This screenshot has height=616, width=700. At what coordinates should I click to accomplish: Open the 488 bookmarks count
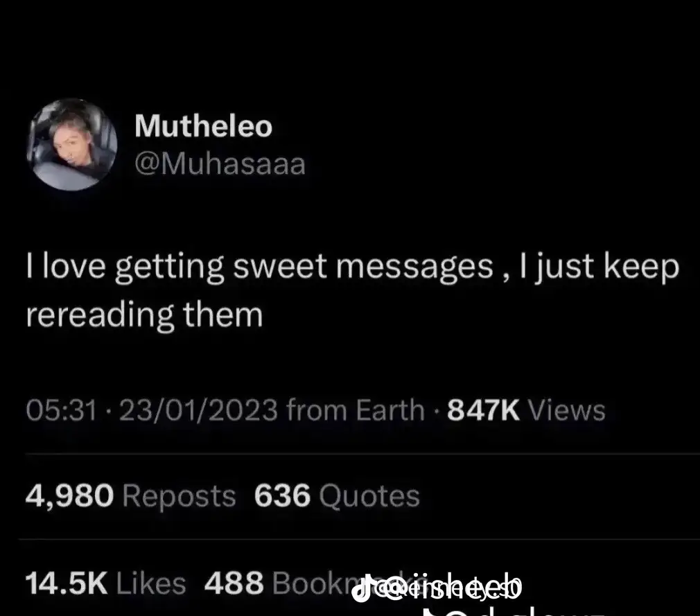[x=234, y=583]
